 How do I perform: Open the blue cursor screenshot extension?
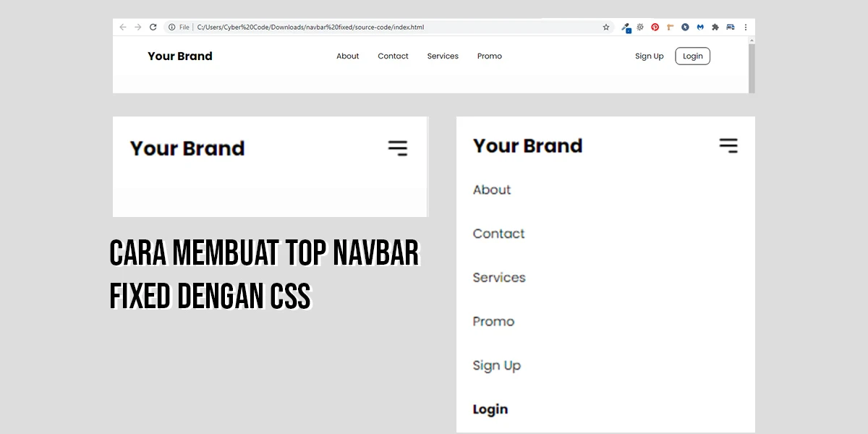(685, 27)
